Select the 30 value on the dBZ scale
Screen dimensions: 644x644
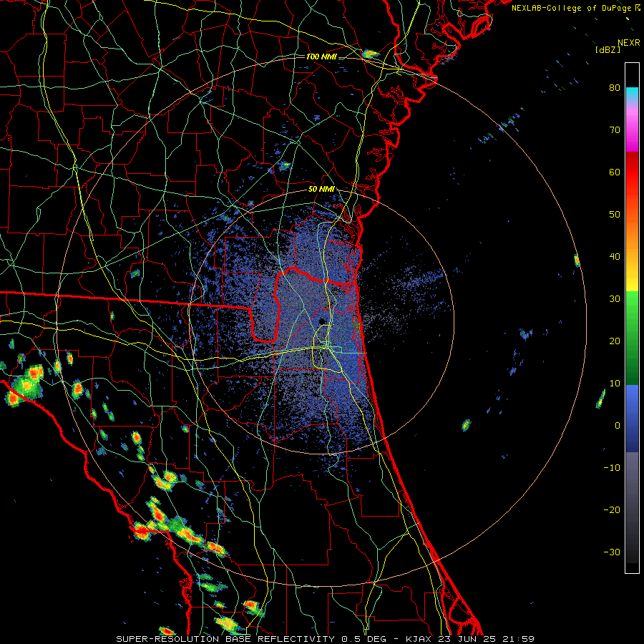point(615,298)
